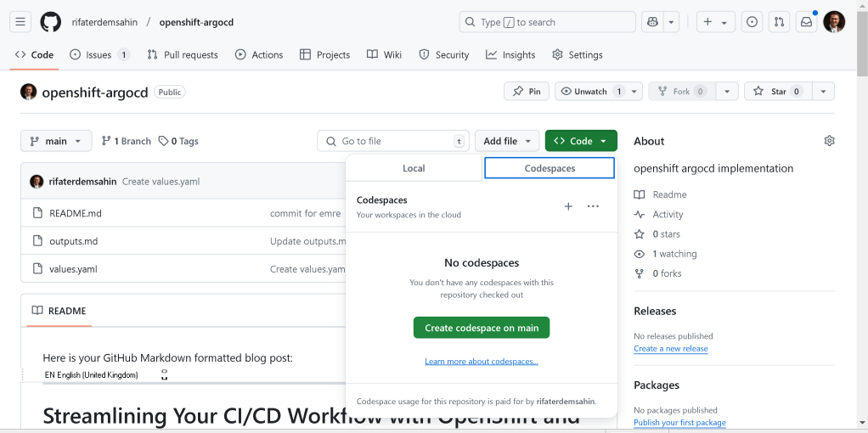Open your pull requests header icon
Screen dimensions: 868x433
coord(779,22)
